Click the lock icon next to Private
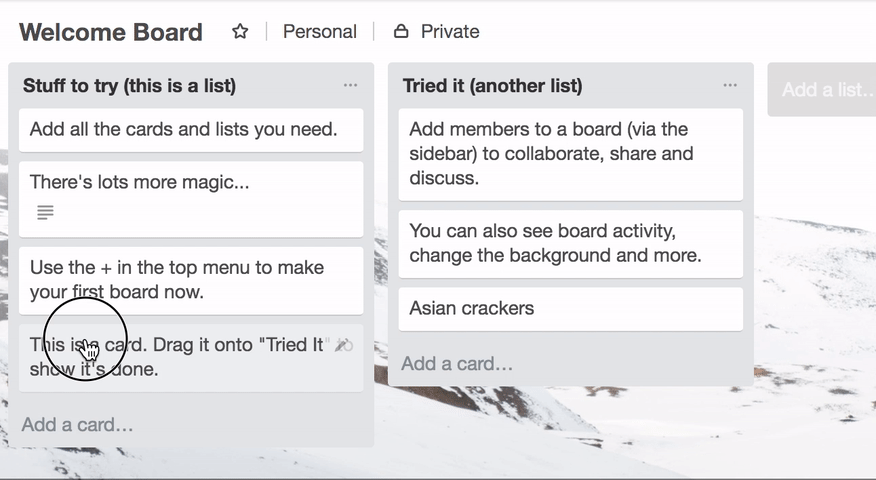The height and width of the screenshot is (480, 876). (401, 31)
